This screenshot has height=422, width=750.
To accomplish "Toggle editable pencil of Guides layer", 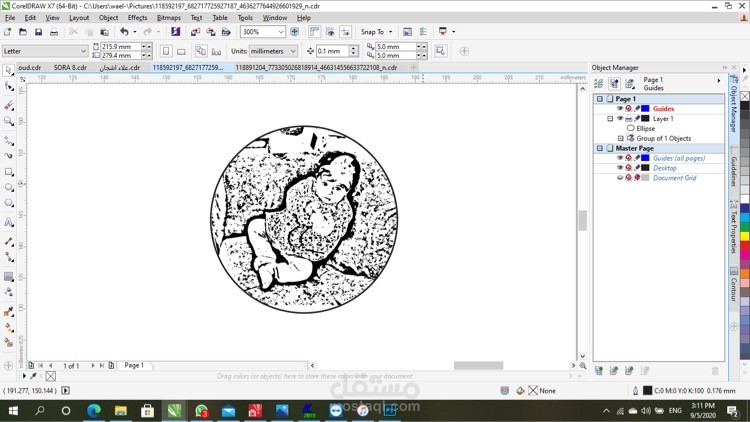I will click(637, 109).
